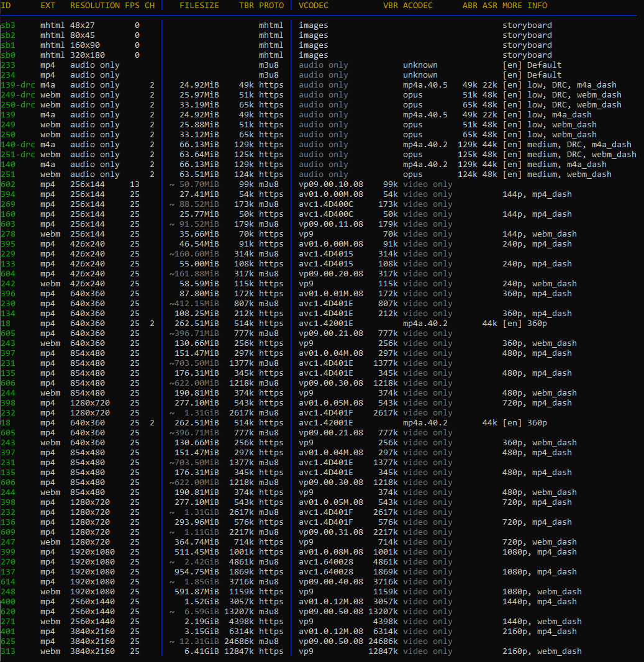Click the MORE INFO column header
Viewport: 644px width, 662px height.
click(525, 6)
